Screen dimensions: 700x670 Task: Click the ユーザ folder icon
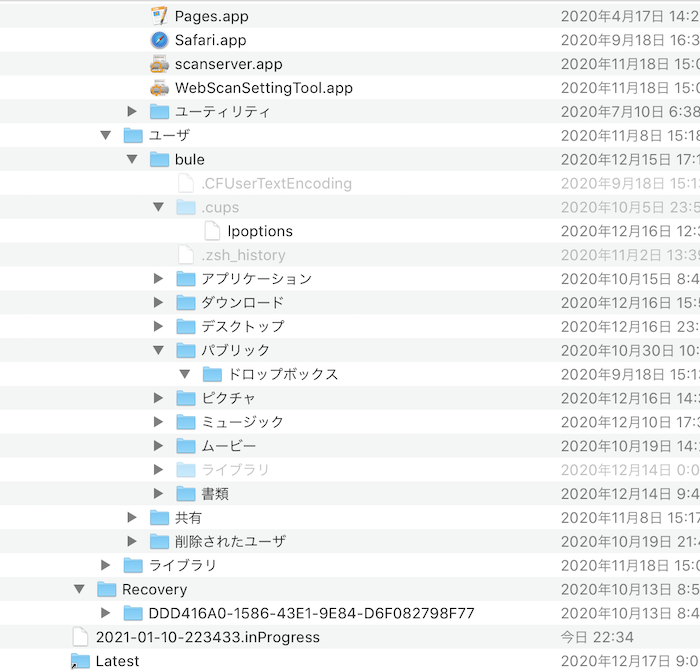point(133,135)
